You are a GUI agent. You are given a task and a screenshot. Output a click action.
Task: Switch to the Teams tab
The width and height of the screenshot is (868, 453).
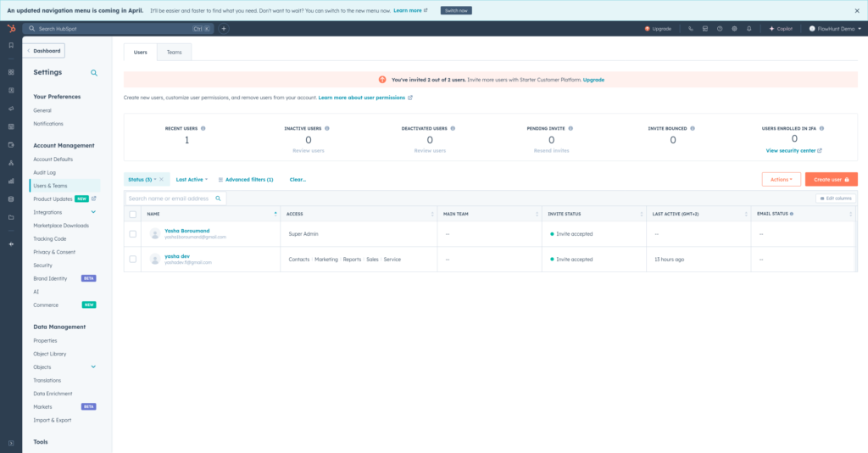pyautogui.click(x=175, y=52)
